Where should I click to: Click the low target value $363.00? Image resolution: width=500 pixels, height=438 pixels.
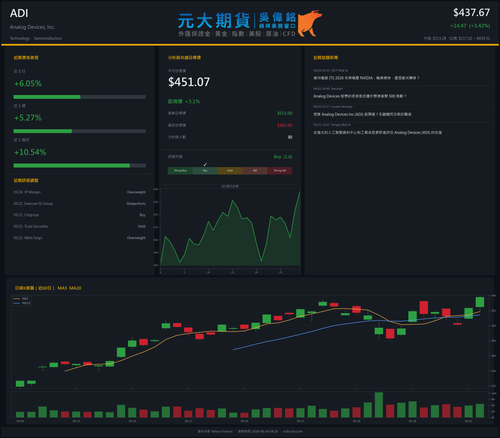pos(285,125)
